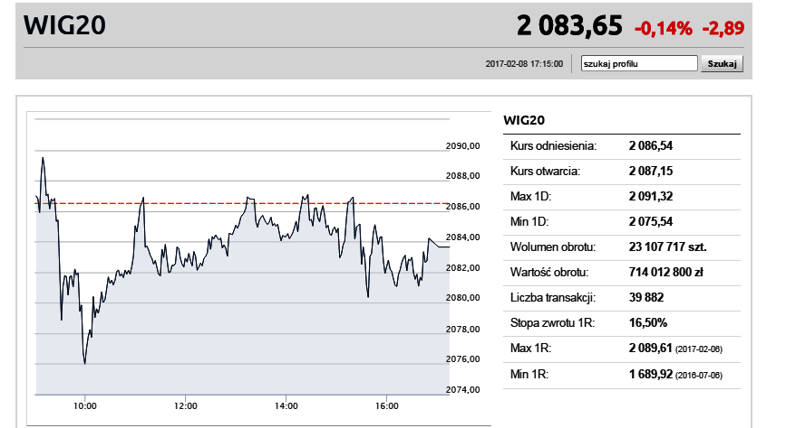Click the Max 1D row

[x=622, y=197]
